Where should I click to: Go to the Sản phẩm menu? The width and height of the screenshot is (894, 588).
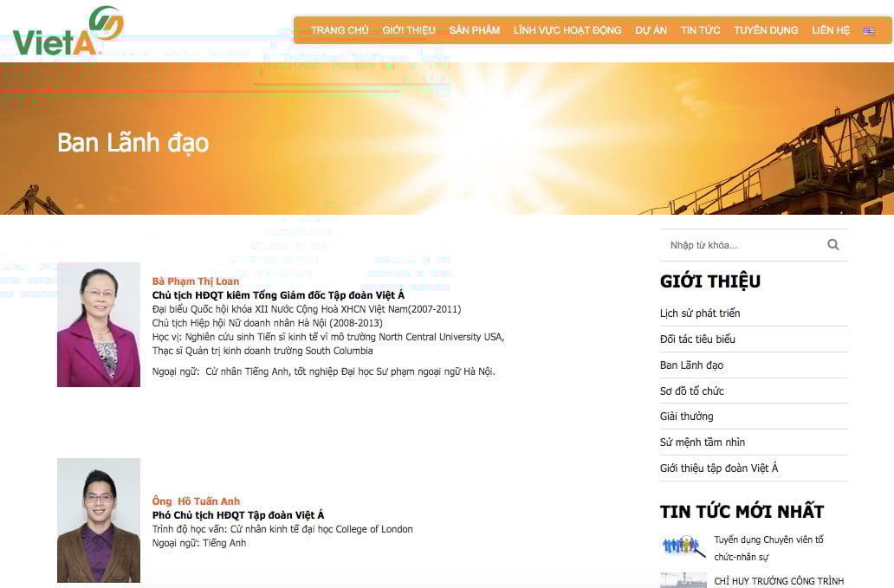474,30
